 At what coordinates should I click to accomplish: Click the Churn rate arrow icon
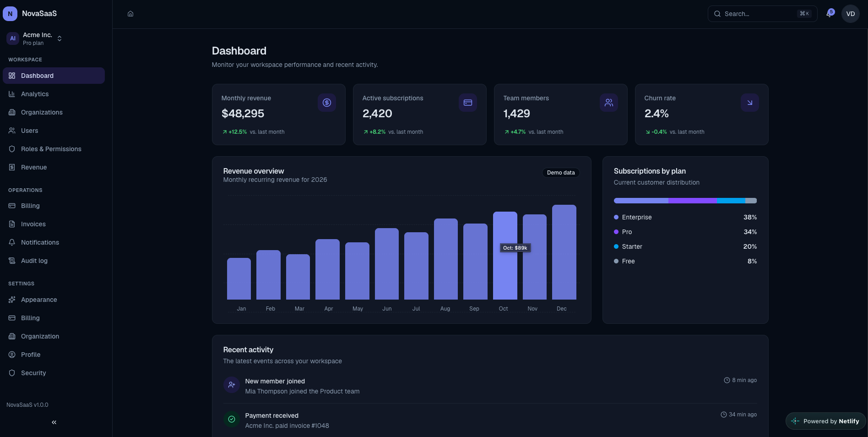pyautogui.click(x=750, y=103)
